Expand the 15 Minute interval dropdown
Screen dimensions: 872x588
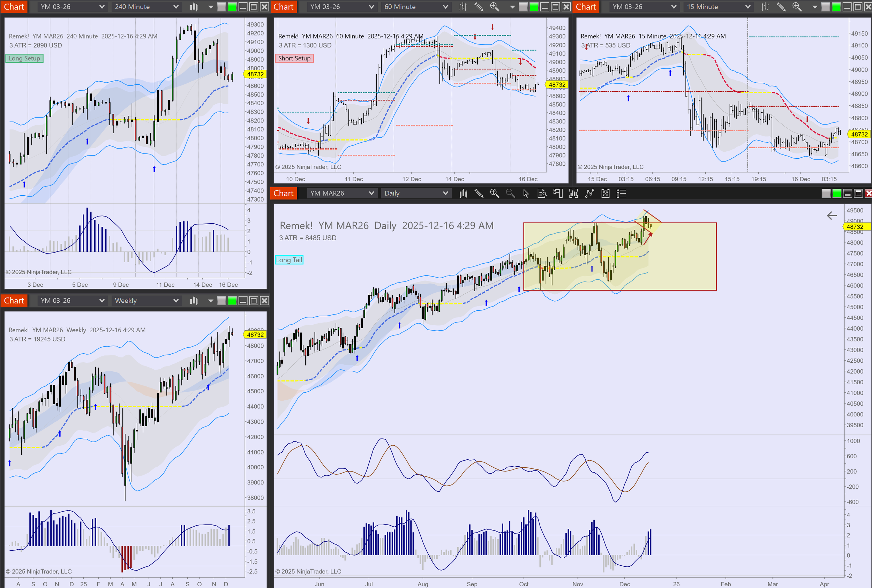click(718, 7)
